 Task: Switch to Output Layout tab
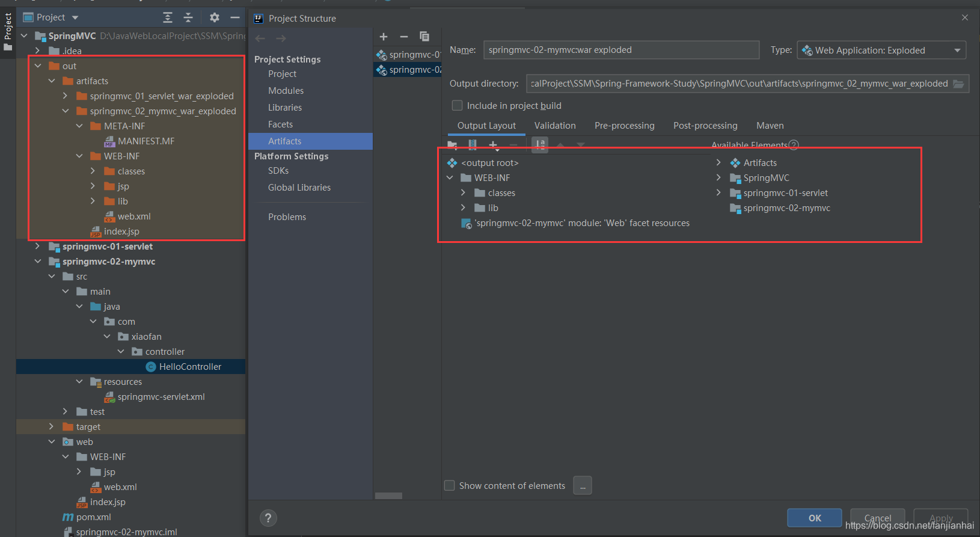pyautogui.click(x=486, y=126)
